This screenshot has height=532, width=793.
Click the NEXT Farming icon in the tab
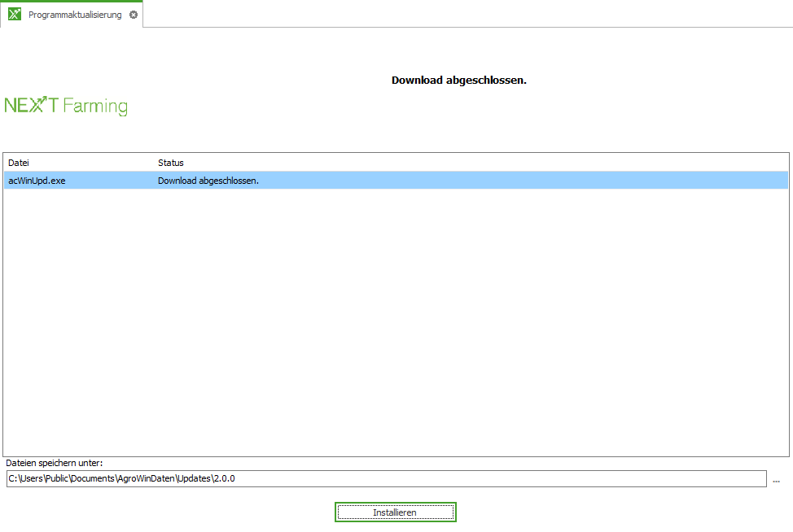[14, 15]
